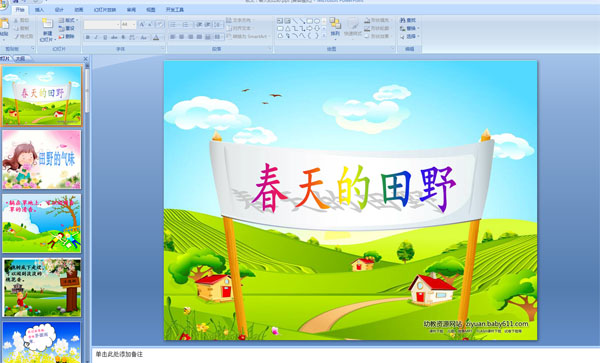Toggle Italic formatting button
This screenshot has height=363, width=600.
click(96, 37)
